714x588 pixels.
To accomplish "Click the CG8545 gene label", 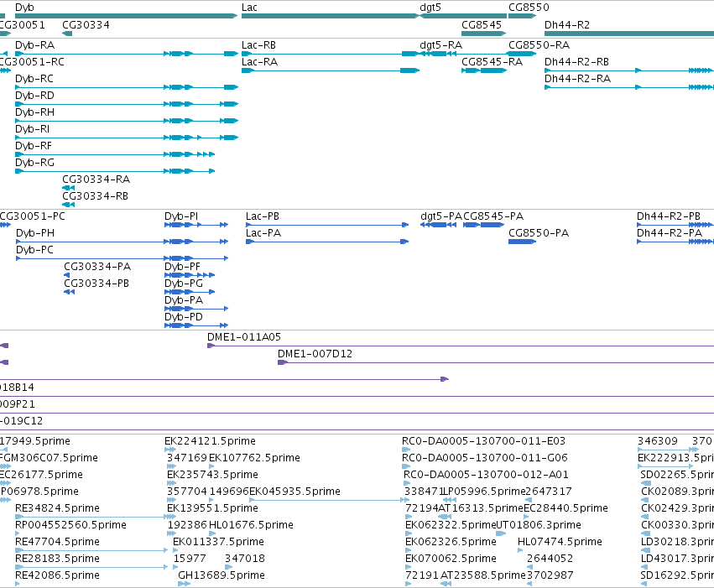I will (x=482, y=25).
